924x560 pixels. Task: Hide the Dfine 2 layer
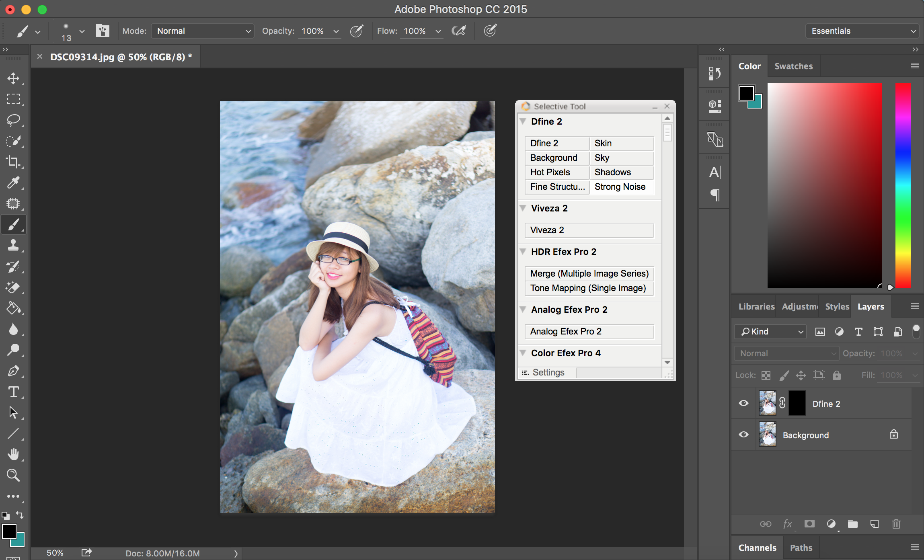(x=743, y=403)
